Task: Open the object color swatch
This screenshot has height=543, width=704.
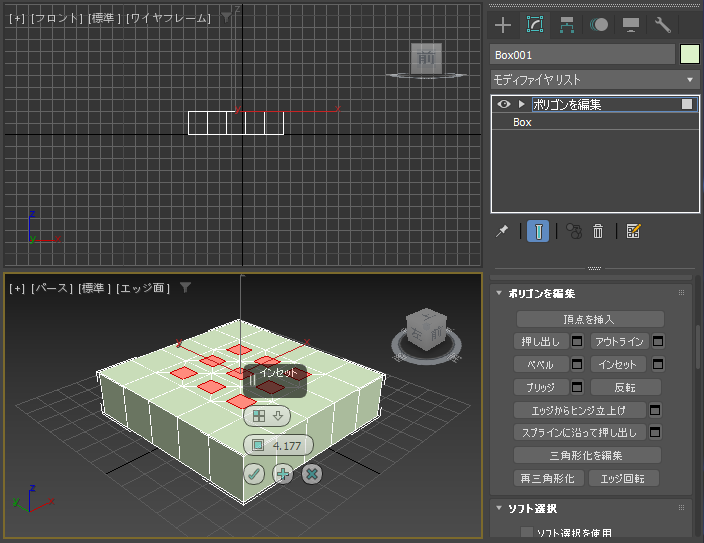Action: click(x=690, y=55)
